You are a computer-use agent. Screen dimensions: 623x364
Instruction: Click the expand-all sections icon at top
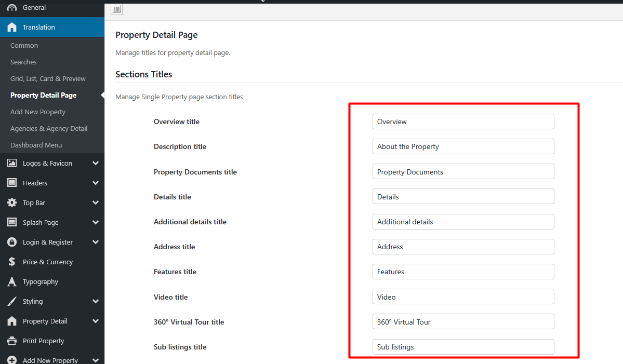pos(116,9)
